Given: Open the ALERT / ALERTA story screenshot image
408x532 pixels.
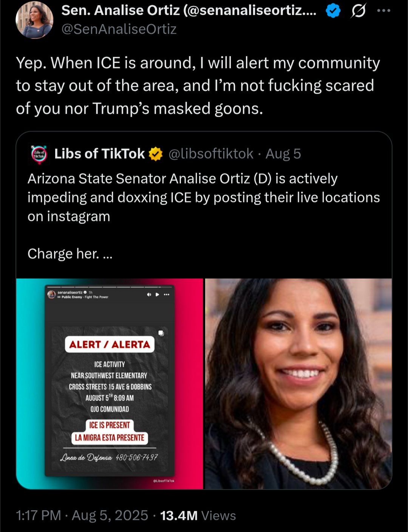Looking at the screenshot, I should (110, 384).
